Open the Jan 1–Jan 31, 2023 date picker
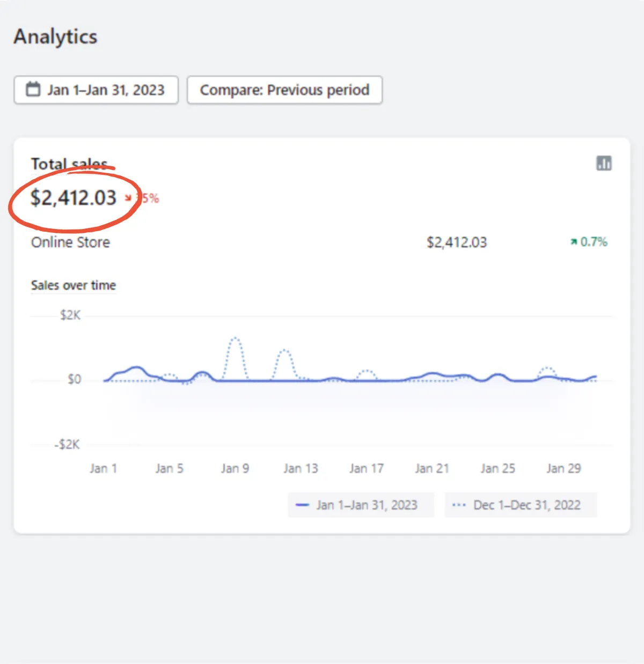Screen dimensions: 644x664 tap(96, 90)
